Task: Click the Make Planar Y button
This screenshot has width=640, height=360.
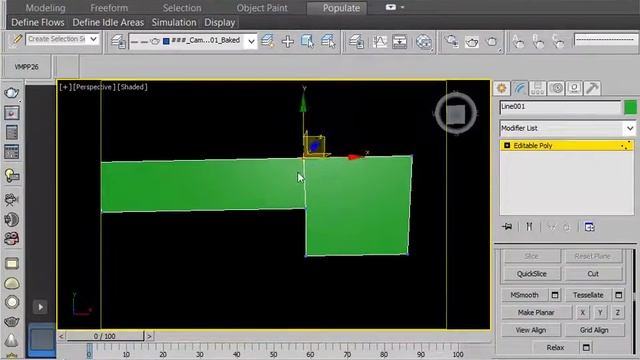Action: click(600, 312)
